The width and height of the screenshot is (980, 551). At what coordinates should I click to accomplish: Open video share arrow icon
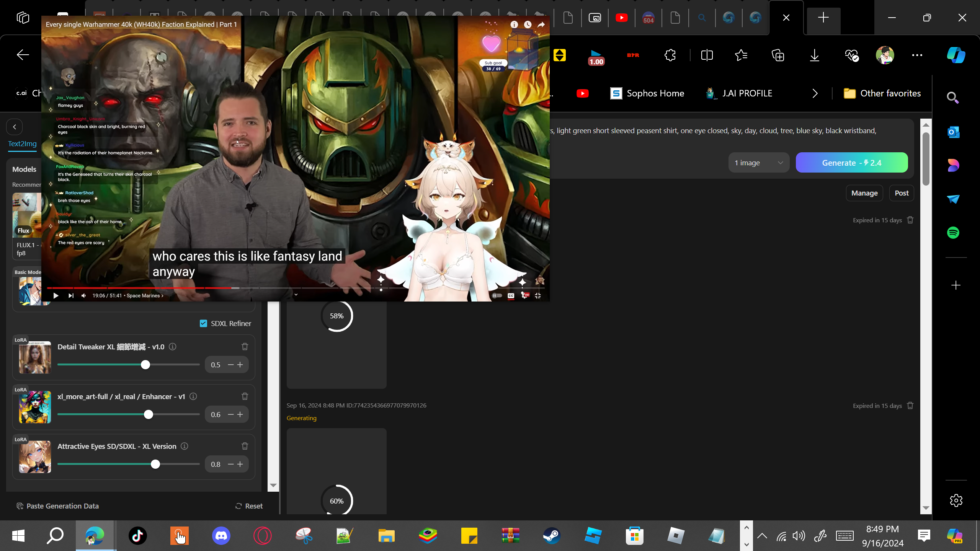[541, 24]
